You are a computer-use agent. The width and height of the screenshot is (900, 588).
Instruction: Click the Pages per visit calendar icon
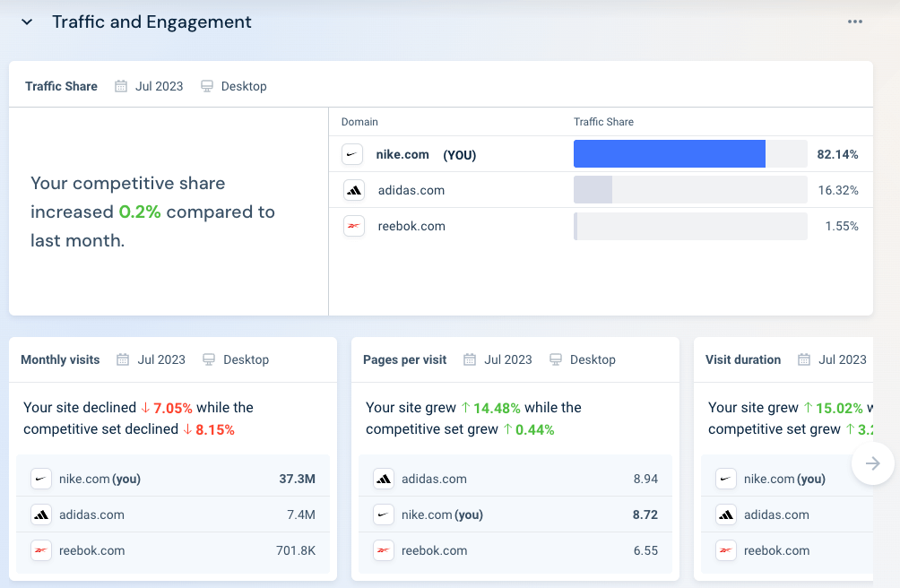pyautogui.click(x=470, y=359)
